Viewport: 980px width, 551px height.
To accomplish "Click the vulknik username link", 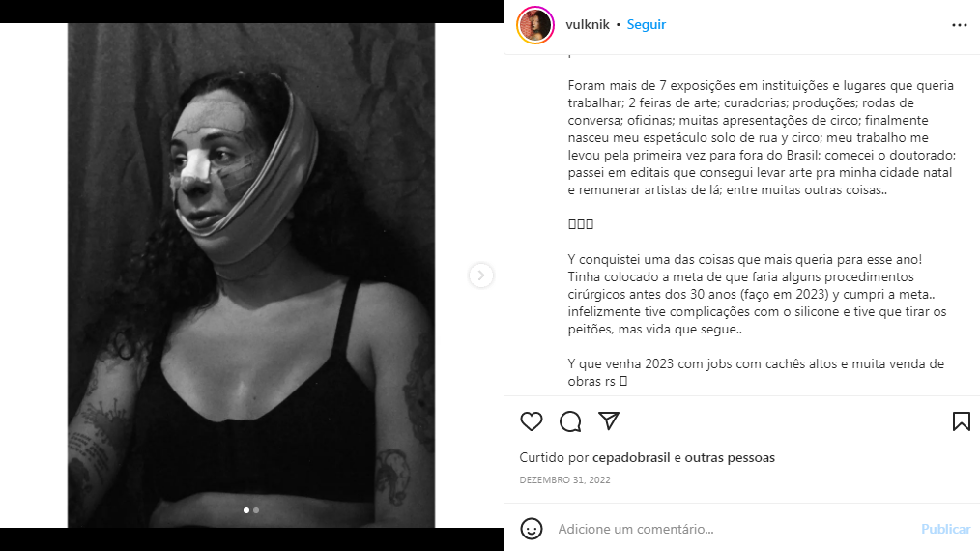I will (588, 24).
